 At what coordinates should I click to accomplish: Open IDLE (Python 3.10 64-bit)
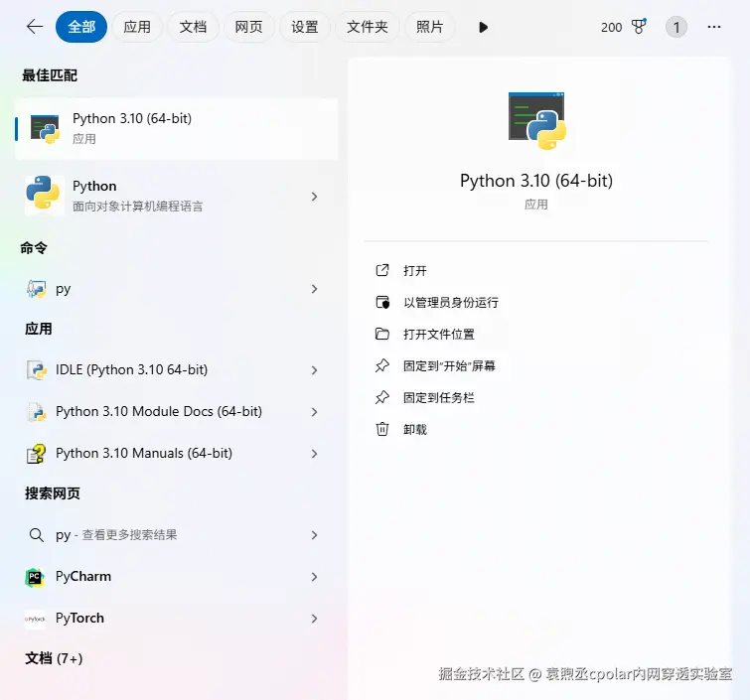tap(163, 370)
